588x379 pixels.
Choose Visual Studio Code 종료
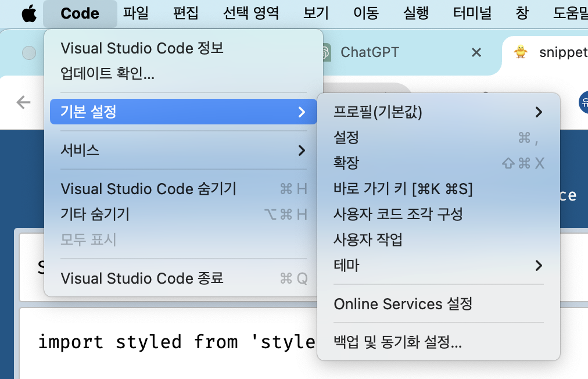(184, 278)
